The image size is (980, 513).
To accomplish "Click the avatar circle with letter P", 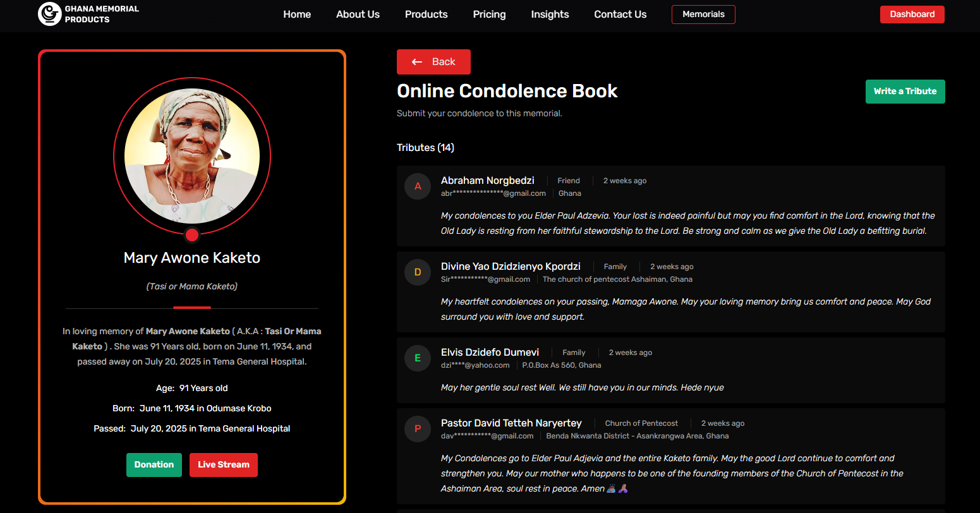I will [x=418, y=429].
